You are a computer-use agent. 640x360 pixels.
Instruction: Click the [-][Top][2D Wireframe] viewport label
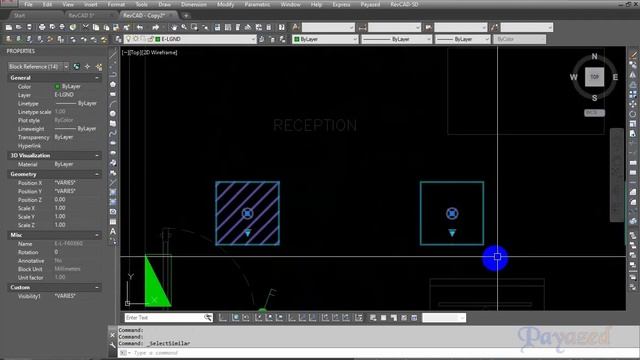[149, 52]
